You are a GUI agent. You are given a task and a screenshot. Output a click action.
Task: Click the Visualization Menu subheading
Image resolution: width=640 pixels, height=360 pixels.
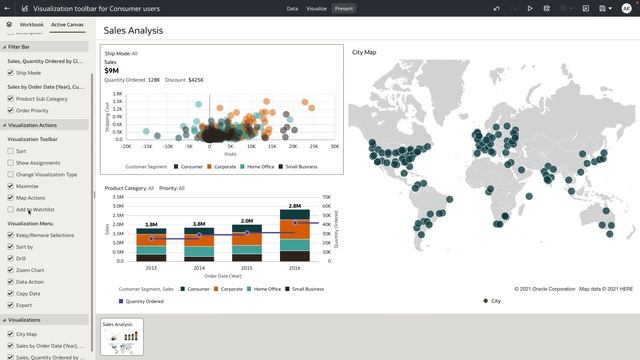tap(30, 224)
